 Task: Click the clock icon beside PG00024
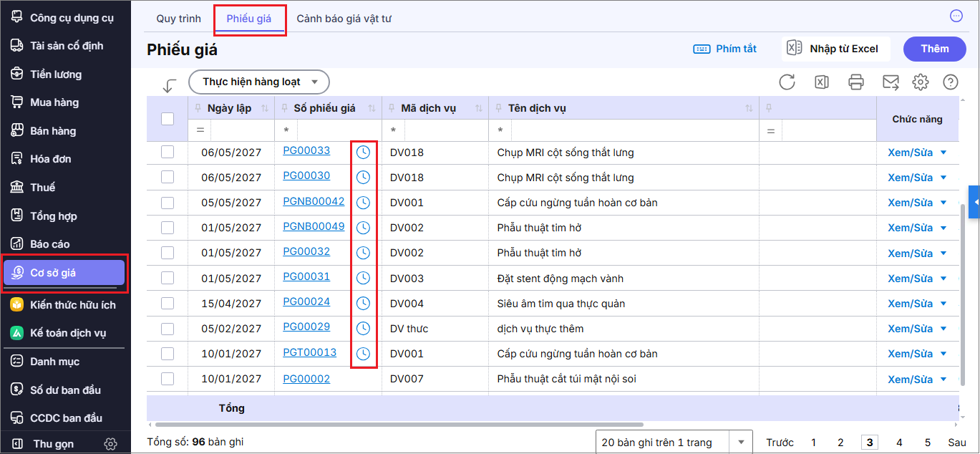[x=364, y=303]
